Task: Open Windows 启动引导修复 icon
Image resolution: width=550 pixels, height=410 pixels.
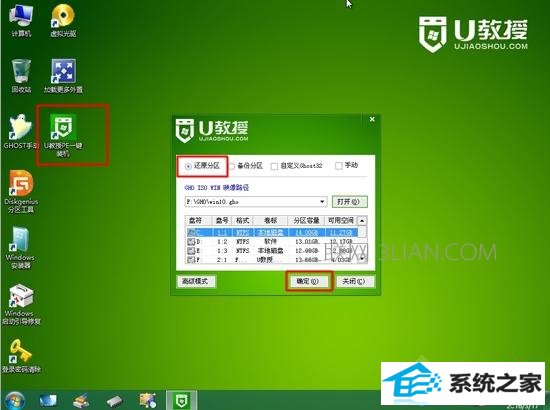Action: click(x=21, y=304)
